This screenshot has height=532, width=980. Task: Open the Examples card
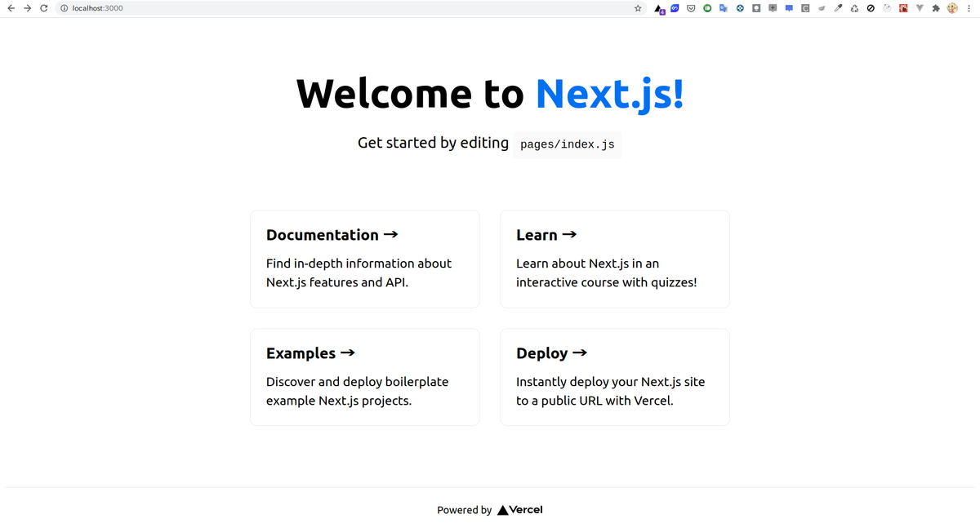click(365, 377)
